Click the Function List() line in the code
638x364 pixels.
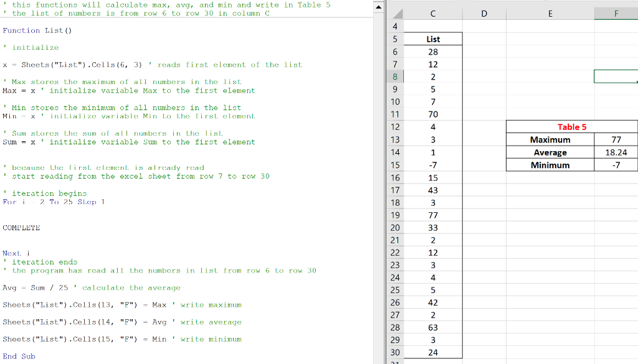(37, 30)
